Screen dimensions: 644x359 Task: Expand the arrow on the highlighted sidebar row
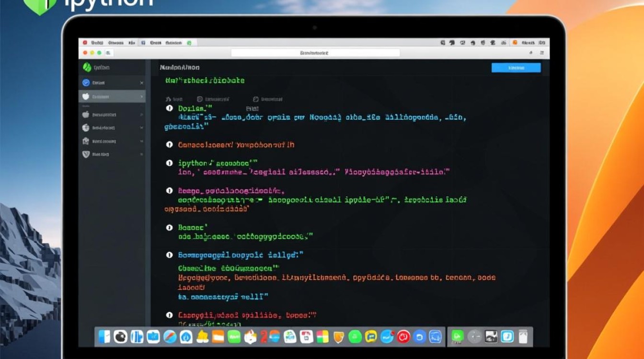point(142,97)
